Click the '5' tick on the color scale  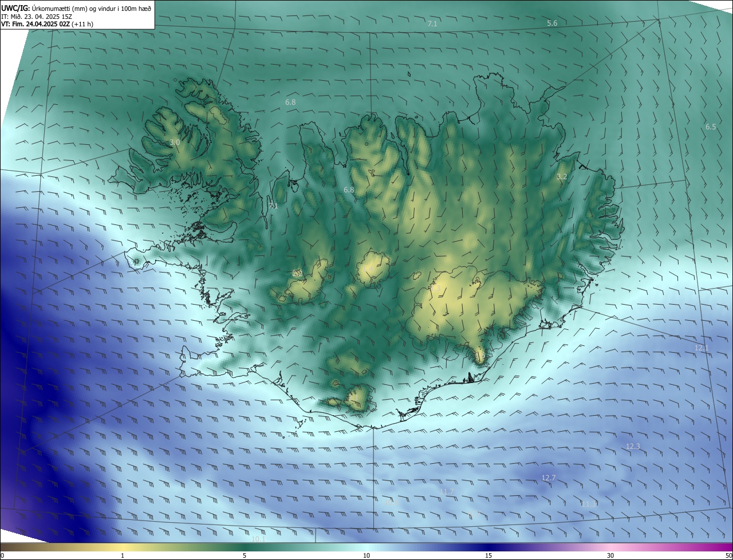[245, 555]
